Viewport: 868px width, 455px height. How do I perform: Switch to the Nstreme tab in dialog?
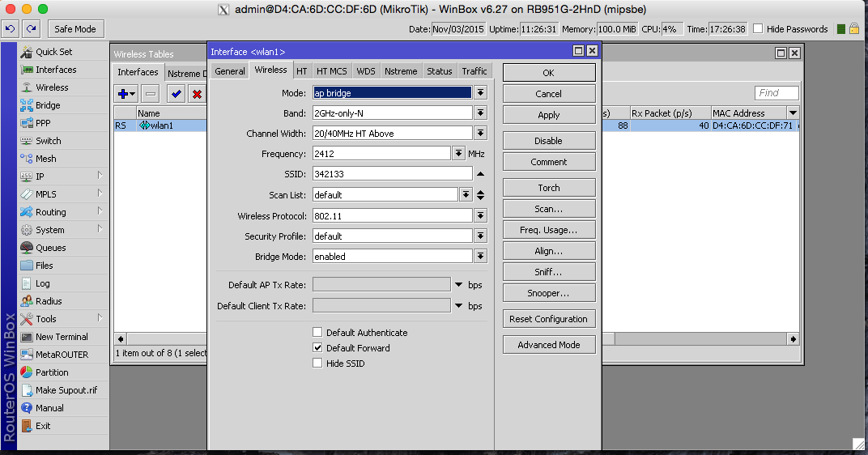pos(401,71)
